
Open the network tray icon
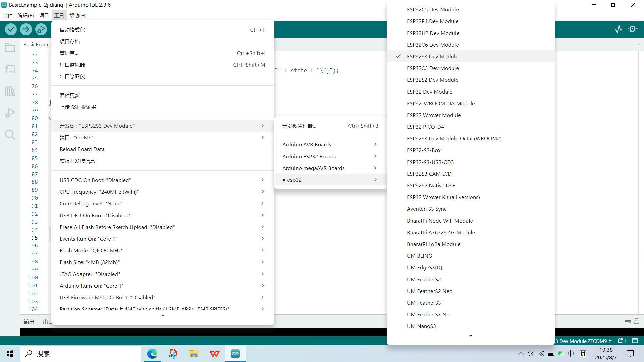pos(541,354)
